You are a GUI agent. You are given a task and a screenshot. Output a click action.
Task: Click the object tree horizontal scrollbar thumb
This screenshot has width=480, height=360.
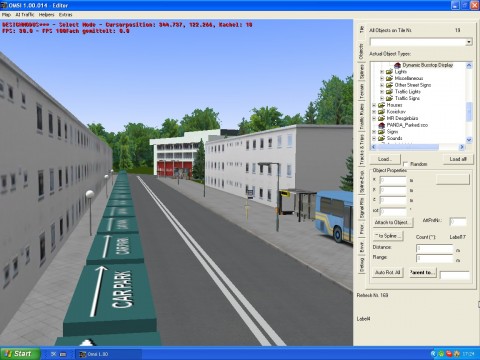pos(407,147)
